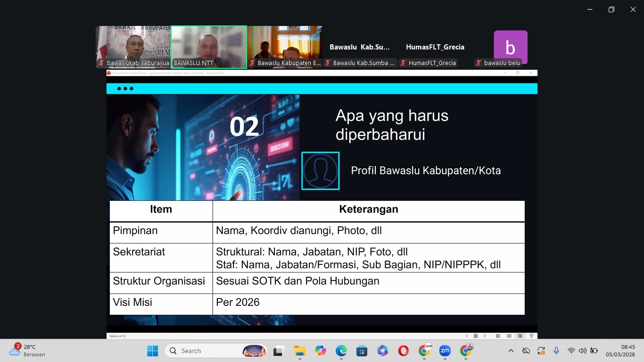Switch to Normal view in status bar
This screenshot has width=644, height=362.
[x=498, y=336]
